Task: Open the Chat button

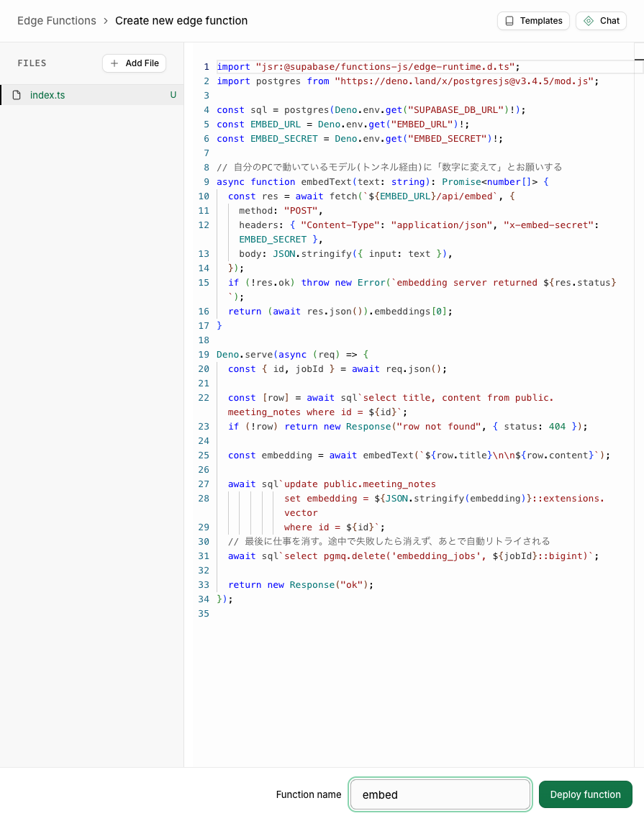Action: coord(601,21)
